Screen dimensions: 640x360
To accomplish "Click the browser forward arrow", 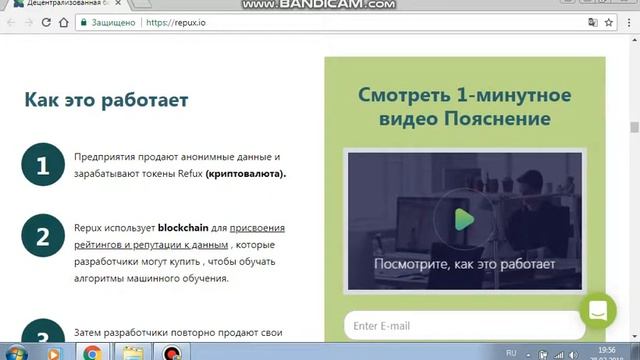I will [29, 22].
